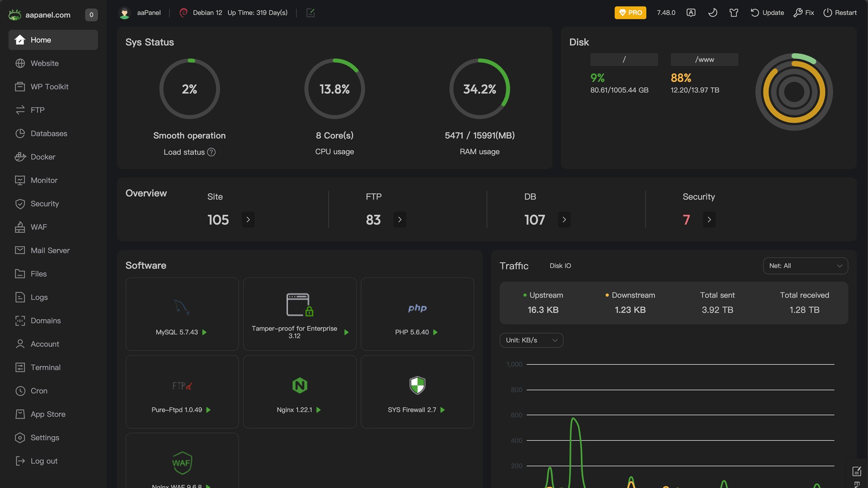Open DB count arrow chevron
Screen dimensions: 868x488
tap(564, 220)
